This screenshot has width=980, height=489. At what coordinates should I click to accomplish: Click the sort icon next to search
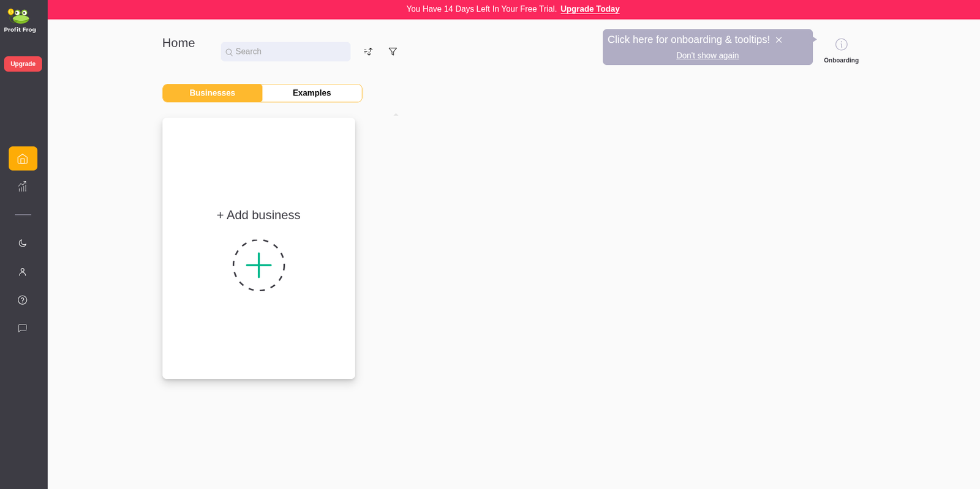368,52
